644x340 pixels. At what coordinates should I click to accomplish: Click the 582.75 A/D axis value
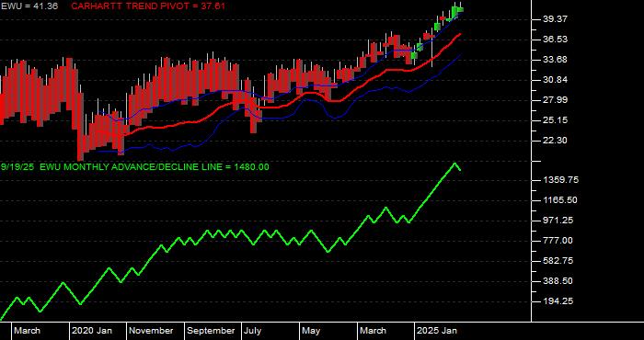click(x=558, y=261)
